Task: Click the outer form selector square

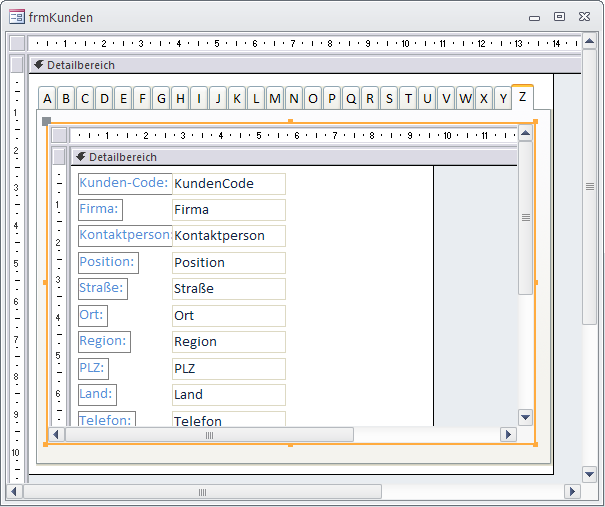Action: pyautogui.click(x=16, y=43)
